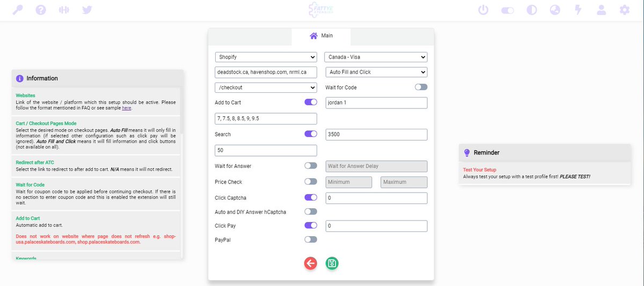Click the Reminder lightbulb icon
The image size is (644, 286).
(467, 153)
